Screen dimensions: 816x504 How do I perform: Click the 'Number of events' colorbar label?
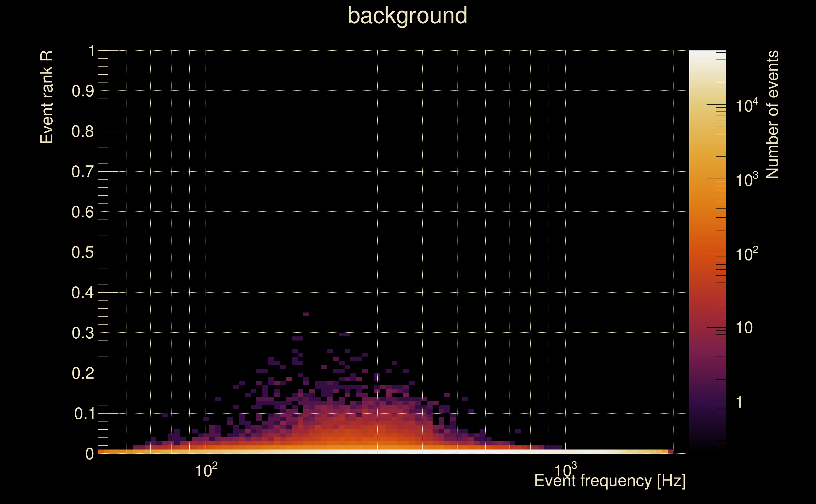click(x=772, y=114)
